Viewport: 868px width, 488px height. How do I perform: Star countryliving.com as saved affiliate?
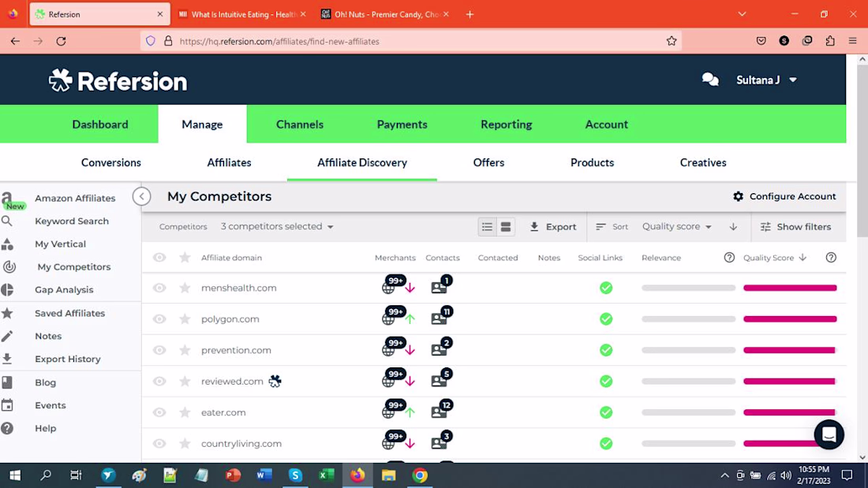click(x=185, y=444)
